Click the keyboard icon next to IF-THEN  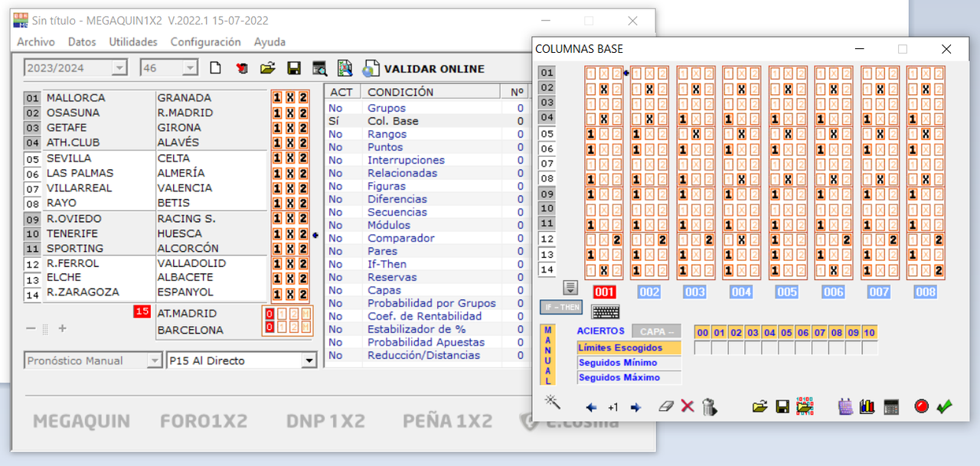pos(606,311)
